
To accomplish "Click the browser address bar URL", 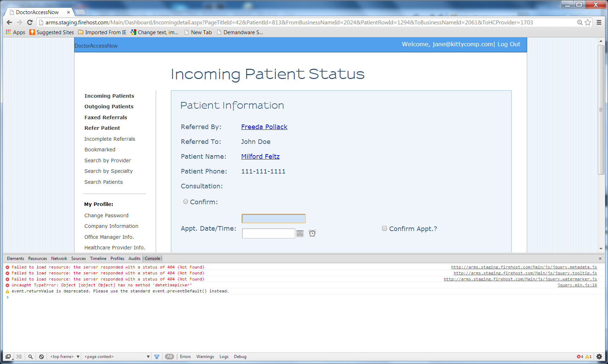I will pyautogui.click(x=289, y=22).
